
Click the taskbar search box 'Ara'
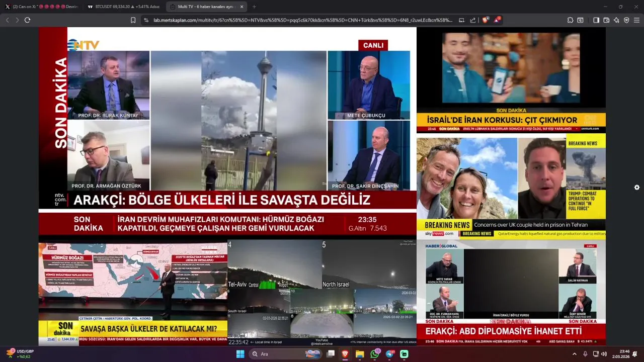(286, 354)
